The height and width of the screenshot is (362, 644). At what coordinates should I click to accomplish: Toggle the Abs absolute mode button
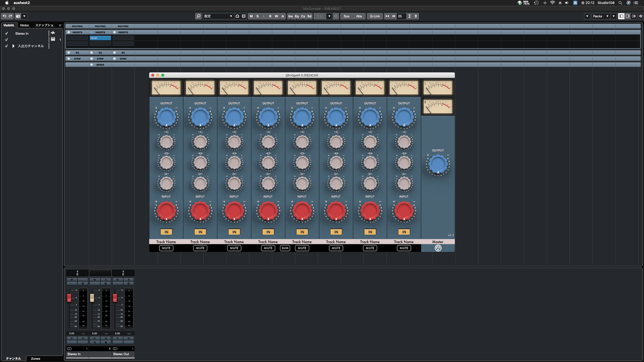click(x=359, y=16)
